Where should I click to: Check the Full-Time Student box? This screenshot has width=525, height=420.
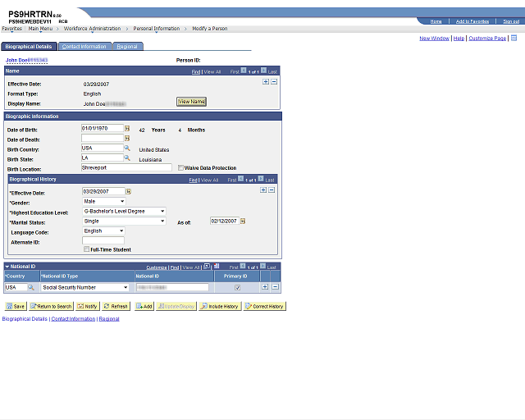pos(87,249)
